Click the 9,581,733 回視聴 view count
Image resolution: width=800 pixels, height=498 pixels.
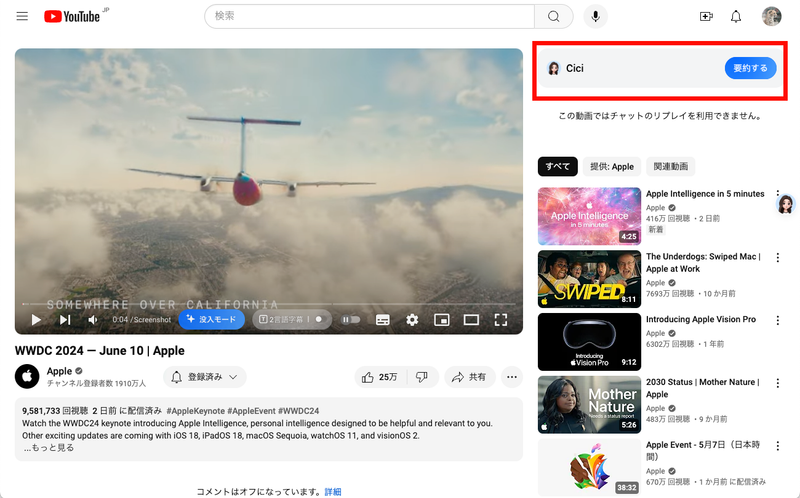[55, 411]
